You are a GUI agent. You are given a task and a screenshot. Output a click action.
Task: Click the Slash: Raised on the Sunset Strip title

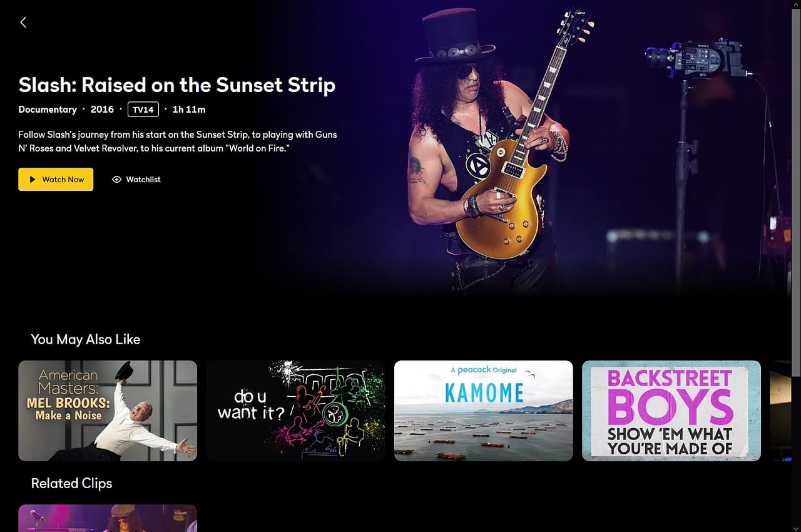point(177,84)
